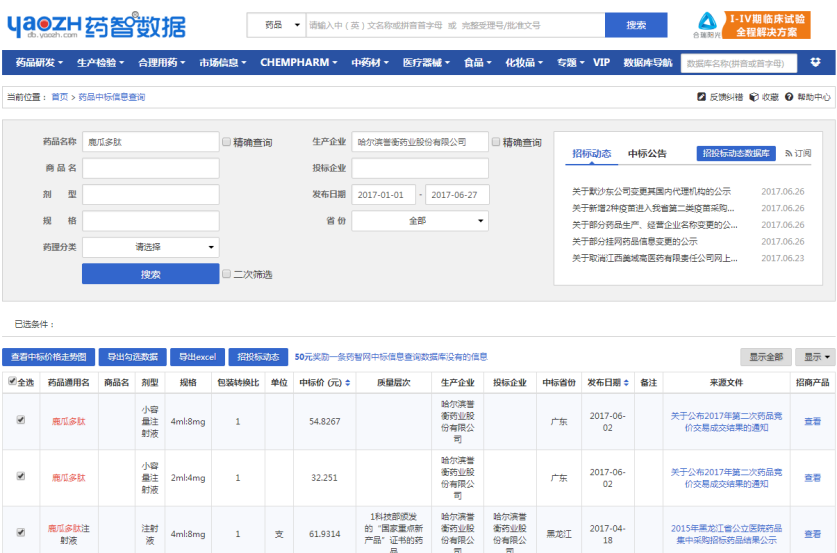Uncheck the 全选 select-all checkbox
Screen dimensions: 837x553
(x=12, y=381)
